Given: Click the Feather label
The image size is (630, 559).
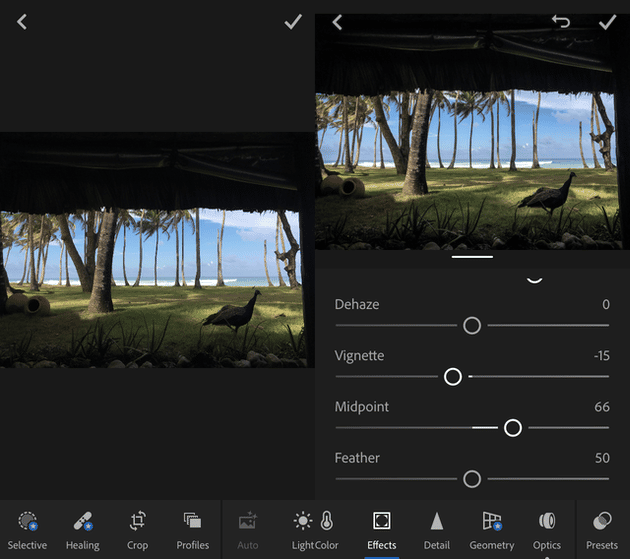Looking at the screenshot, I should pyautogui.click(x=357, y=458).
